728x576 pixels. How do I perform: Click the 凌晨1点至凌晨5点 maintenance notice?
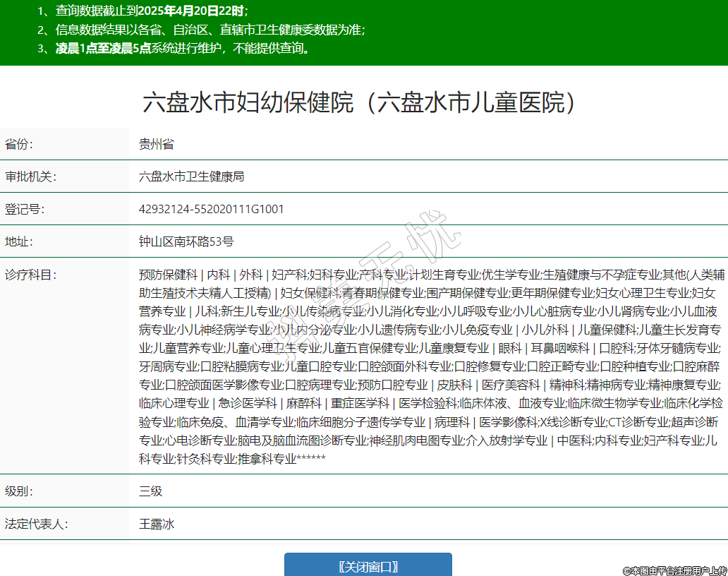pyautogui.click(x=182, y=48)
